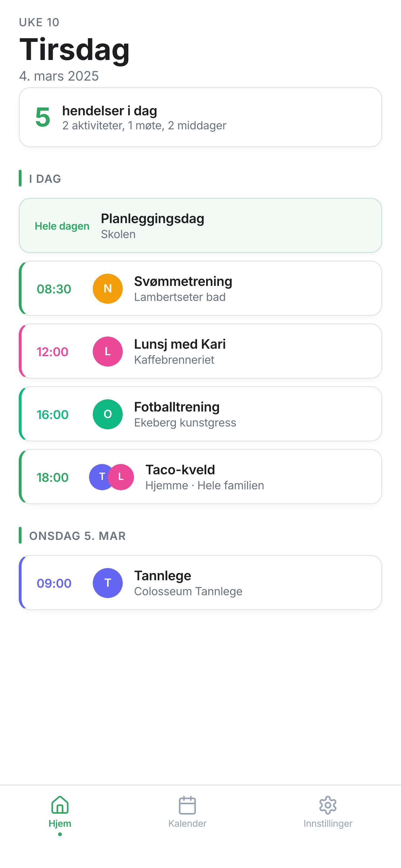
Task: Open the Tannlege appointment card
Action: [x=200, y=583]
